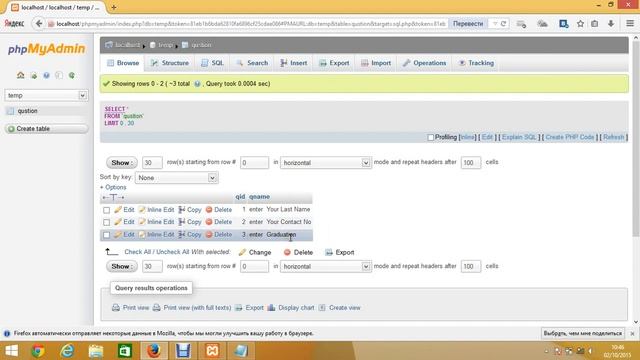
Task: Click the qustion table icon in sidebar
Action: tap(11, 111)
